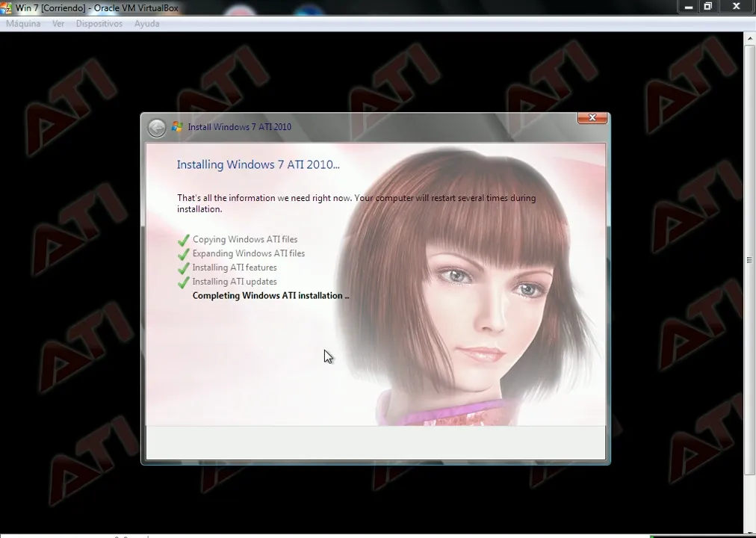Viewport: 756px width, 538px height.
Task: Open the Máquina menu
Action: pyautogui.click(x=23, y=24)
